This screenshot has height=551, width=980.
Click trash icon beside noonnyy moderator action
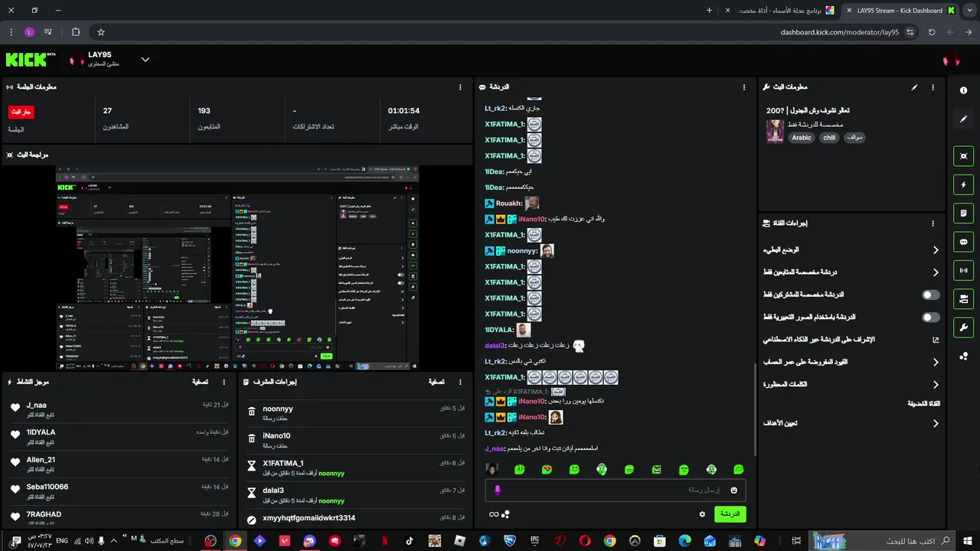point(252,412)
